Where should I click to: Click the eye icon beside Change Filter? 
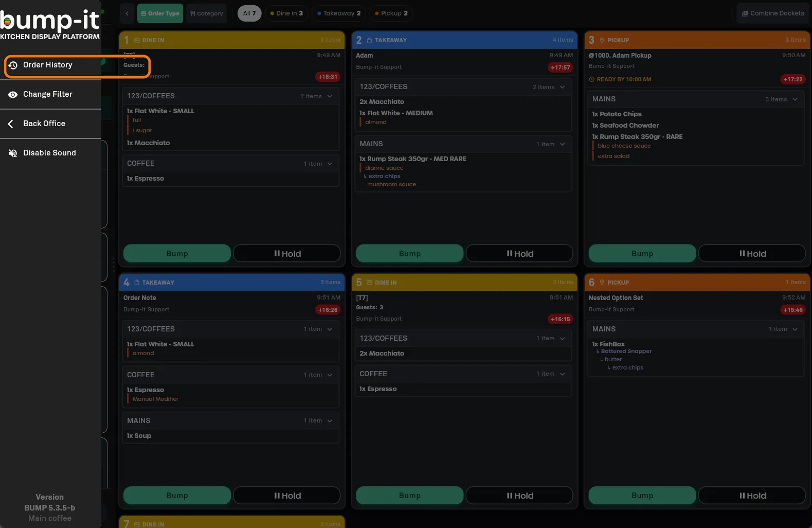tap(13, 95)
